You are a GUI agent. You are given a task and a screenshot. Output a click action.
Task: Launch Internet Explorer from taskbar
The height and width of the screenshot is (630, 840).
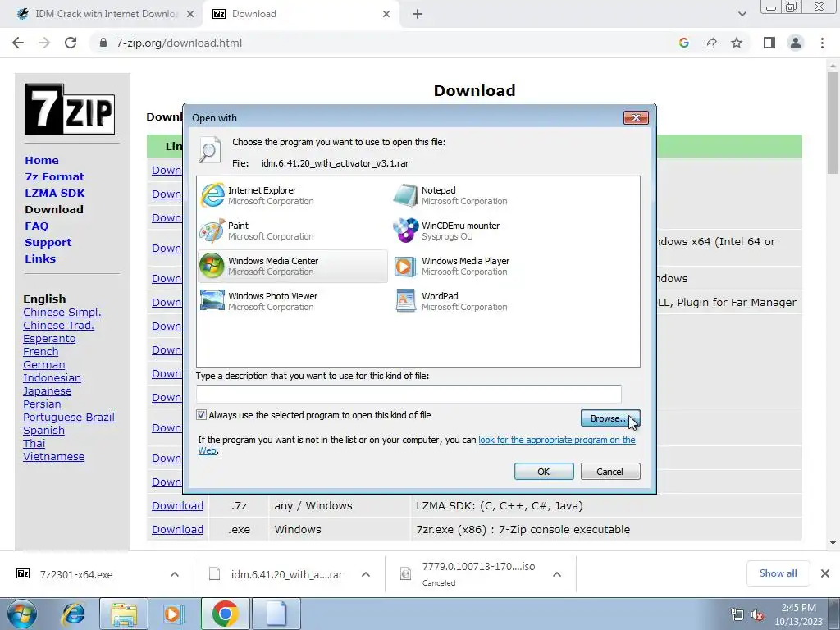73,614
